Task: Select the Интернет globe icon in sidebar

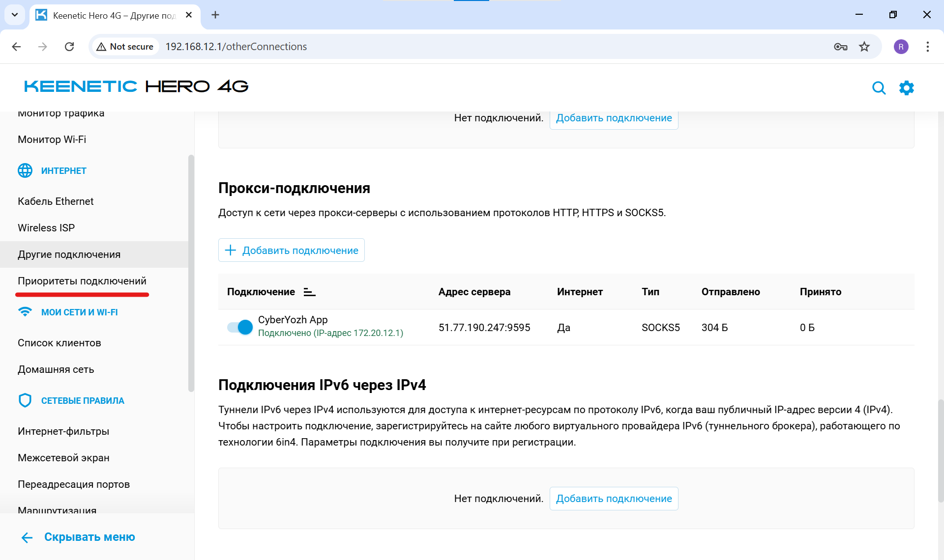Action: click(25, 170)
